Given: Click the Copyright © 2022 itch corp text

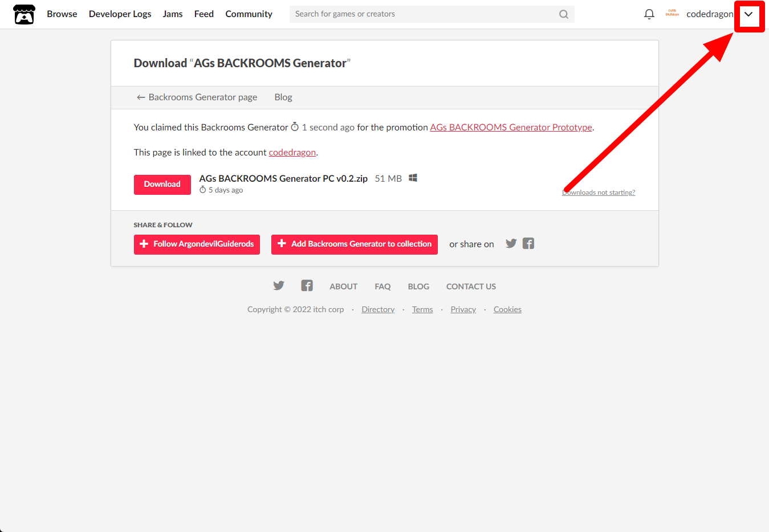Looking at the screenshot, I should coord(296,309).
